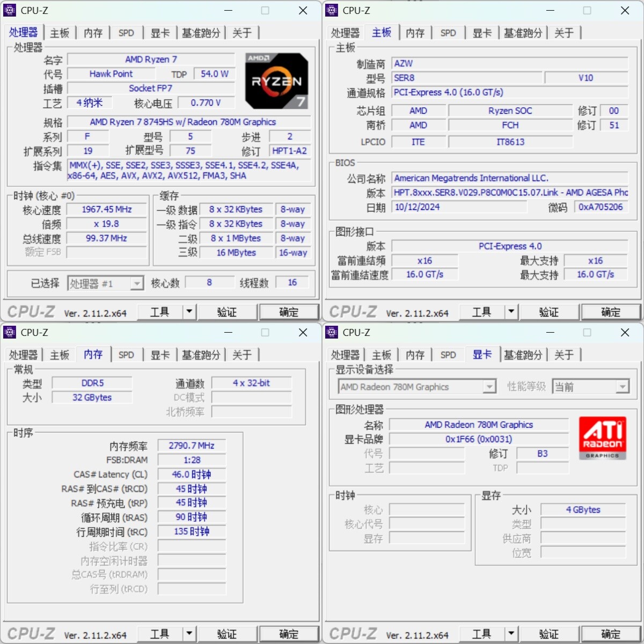This screenshot has width=644, height=644.
Task: Click the CPU-Z title icon in the processor window
Action: click(x=10, y=10)
